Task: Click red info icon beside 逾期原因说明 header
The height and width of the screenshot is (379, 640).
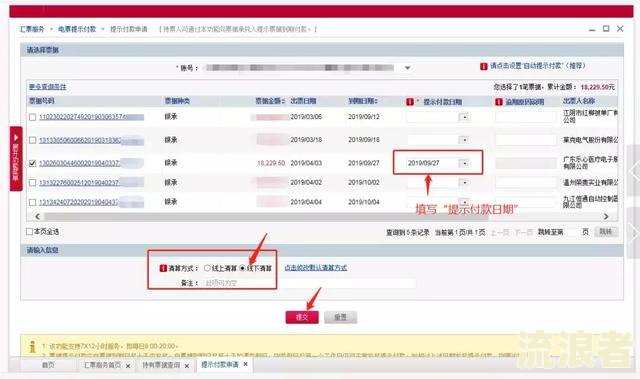Action: 499,102
